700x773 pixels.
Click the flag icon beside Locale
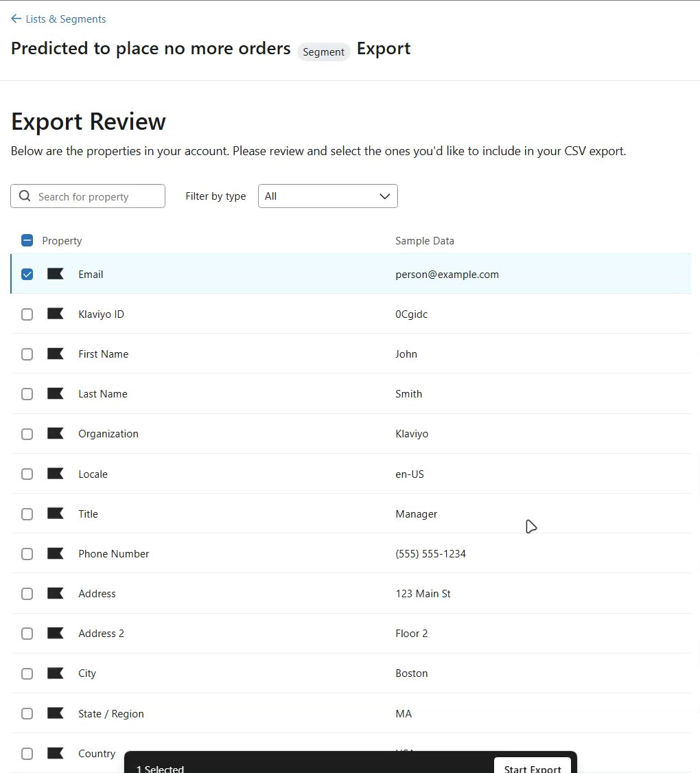[55, 474]
